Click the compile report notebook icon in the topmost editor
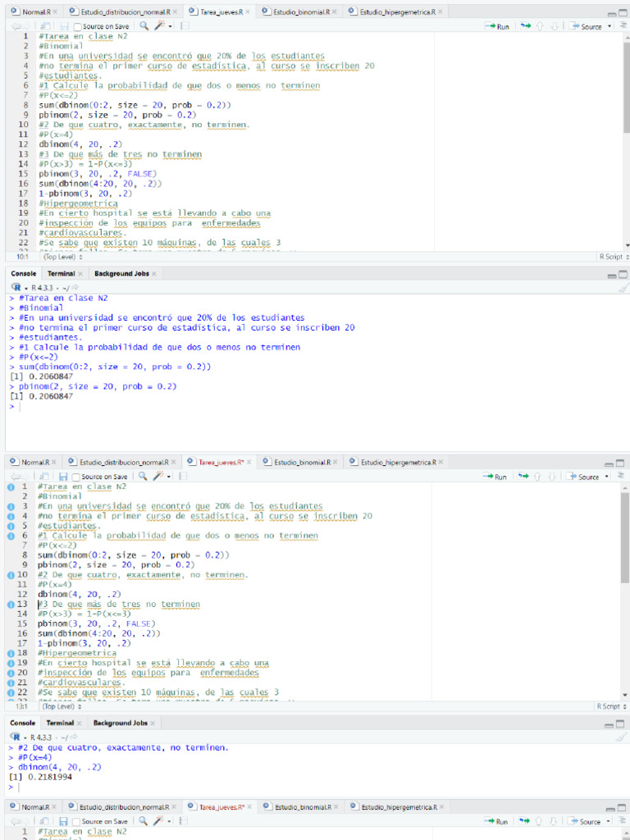This screenshot has height=840, width=630. coord(184,26)
